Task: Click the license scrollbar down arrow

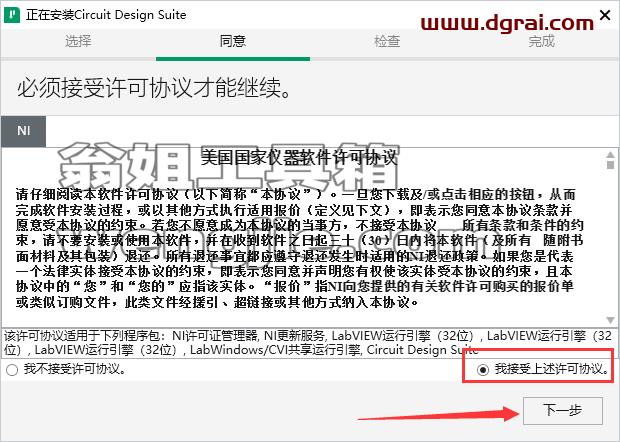Action: (610, 320)
